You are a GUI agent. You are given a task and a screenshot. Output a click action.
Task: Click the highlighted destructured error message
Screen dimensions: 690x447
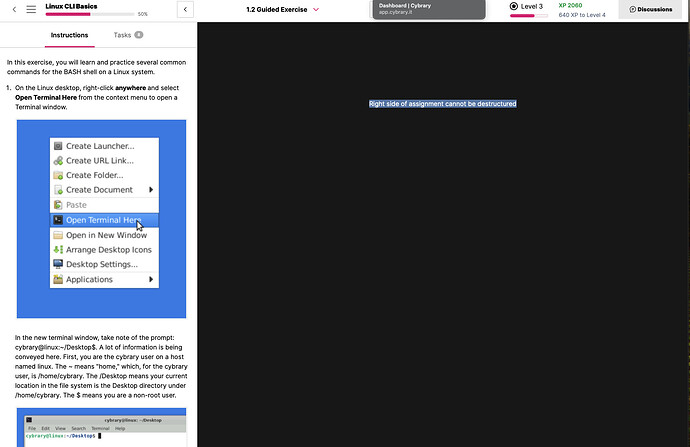(x=442, y=104)
